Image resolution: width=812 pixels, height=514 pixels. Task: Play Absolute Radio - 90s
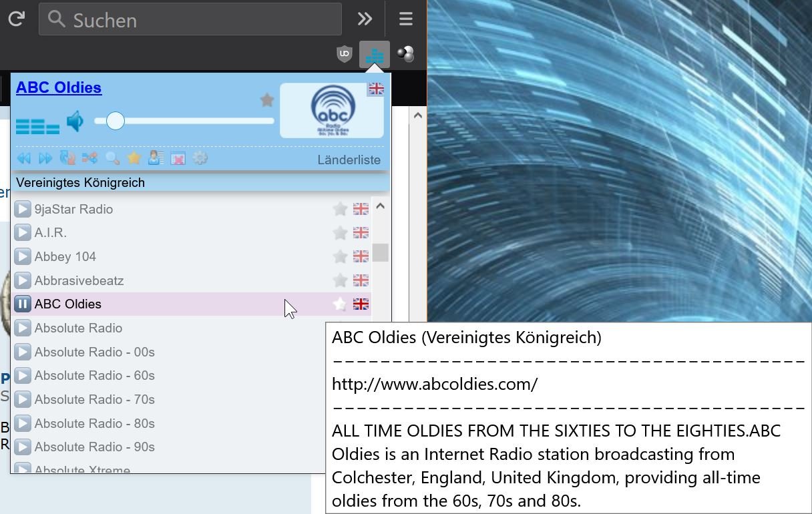click(23, 447)
